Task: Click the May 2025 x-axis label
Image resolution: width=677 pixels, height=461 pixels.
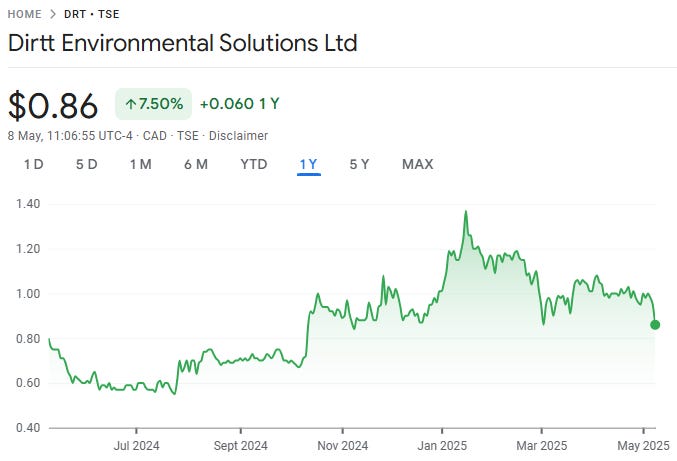Action: tap(643, 446)
